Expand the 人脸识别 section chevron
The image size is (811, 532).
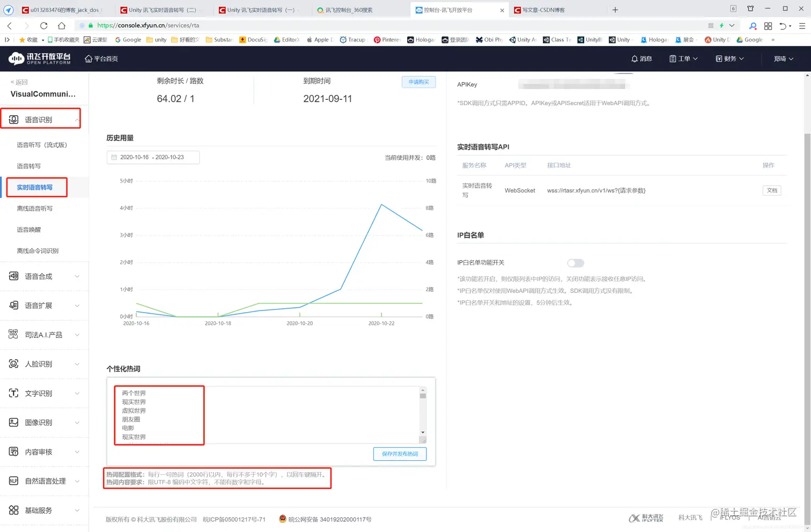click(x=77, y=364)
